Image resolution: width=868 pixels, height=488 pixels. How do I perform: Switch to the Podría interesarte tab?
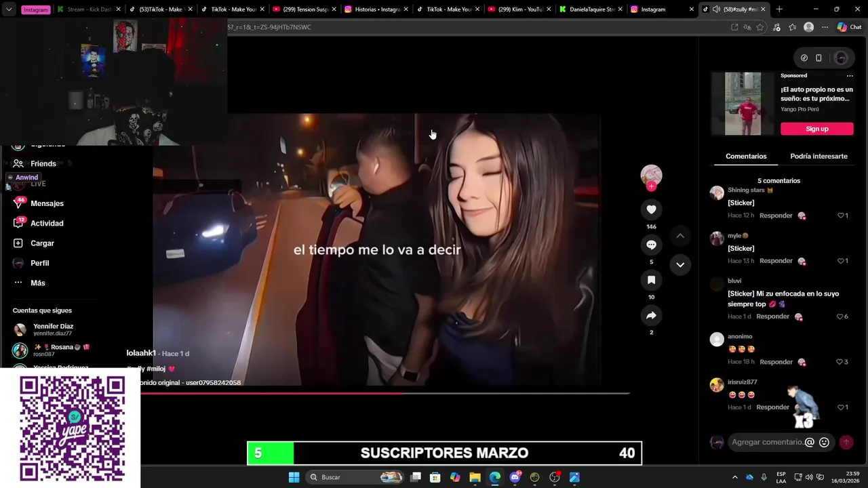click(818, 157)
